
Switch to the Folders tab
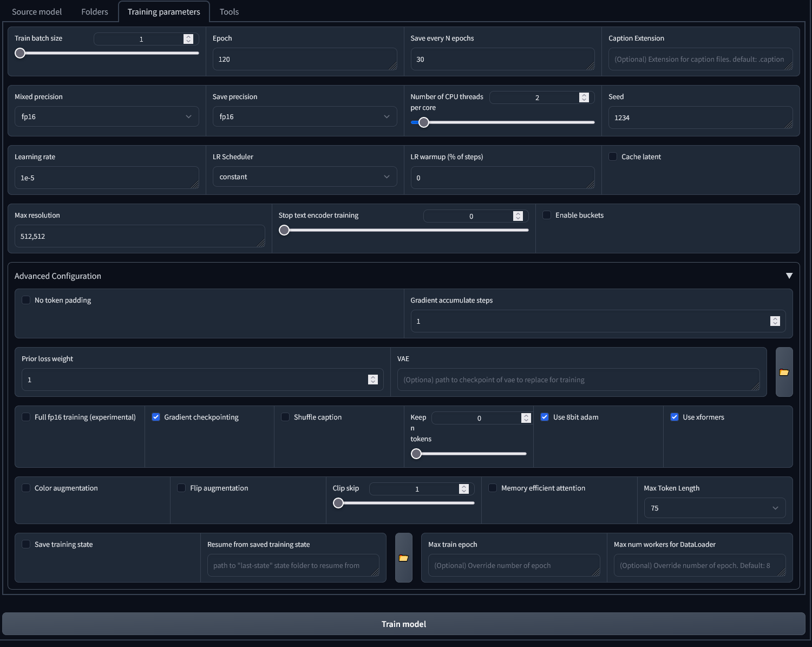tap(94, 11)
